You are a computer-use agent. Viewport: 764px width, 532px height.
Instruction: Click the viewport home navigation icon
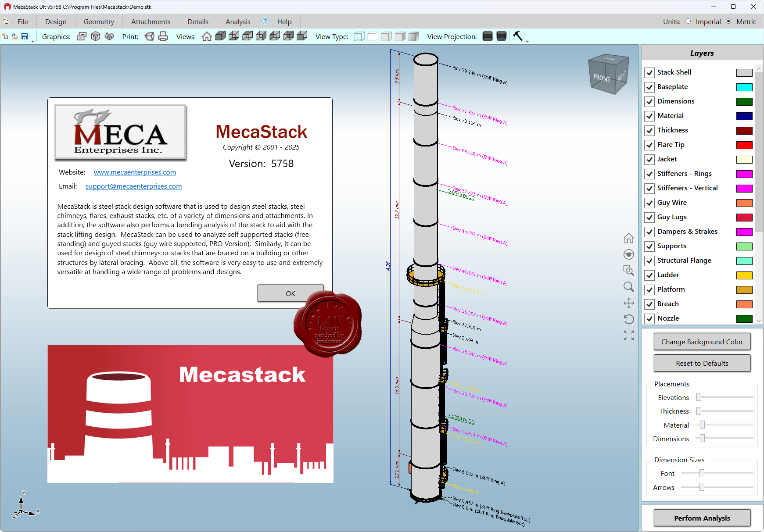point(629,238)
